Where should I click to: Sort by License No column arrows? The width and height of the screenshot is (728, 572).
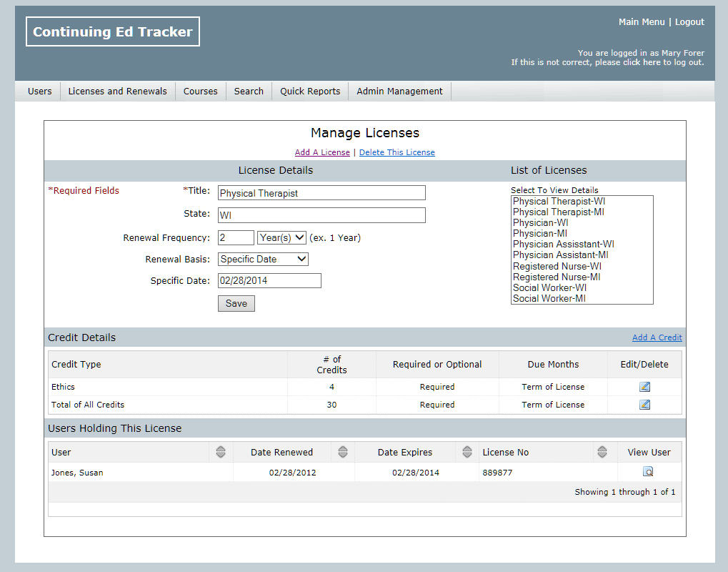(x=602, y=452)
